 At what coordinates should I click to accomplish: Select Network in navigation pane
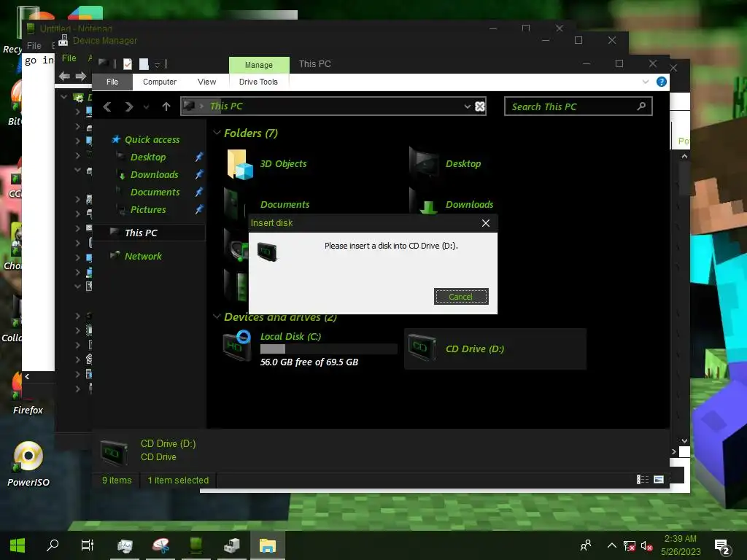(143, 256)
